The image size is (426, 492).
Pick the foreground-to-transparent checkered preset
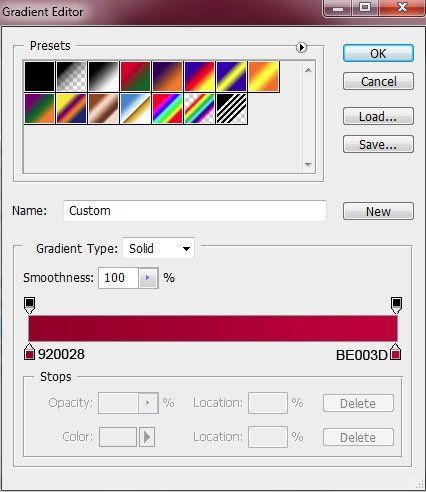pyautogui.click(x=72, y=76)
